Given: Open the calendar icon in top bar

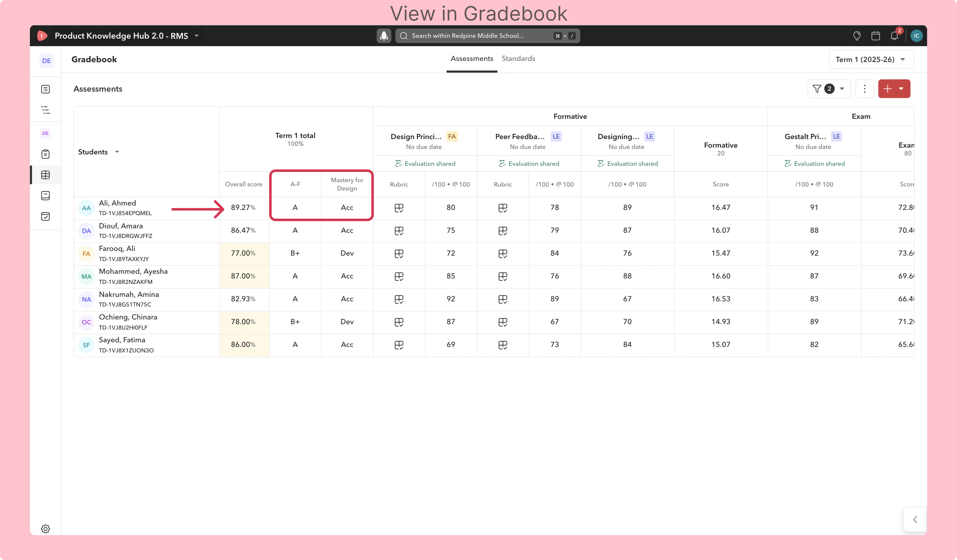Looking at the screenshot, I should [876, 36].
